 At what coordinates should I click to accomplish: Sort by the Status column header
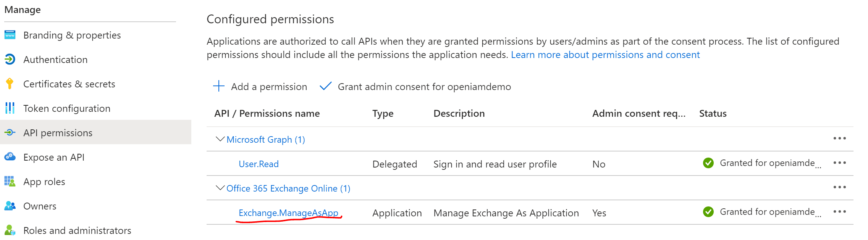click(713, 113)
